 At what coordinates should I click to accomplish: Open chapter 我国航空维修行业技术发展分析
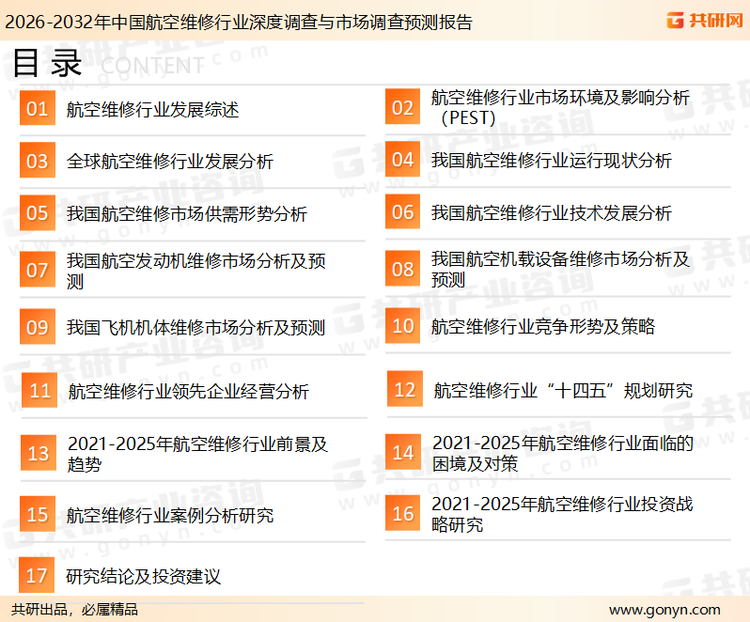[551, 213]
